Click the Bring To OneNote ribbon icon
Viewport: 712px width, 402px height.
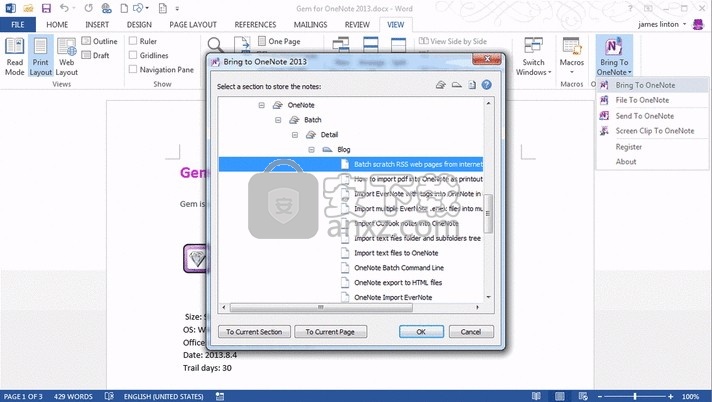coord(614,48)
